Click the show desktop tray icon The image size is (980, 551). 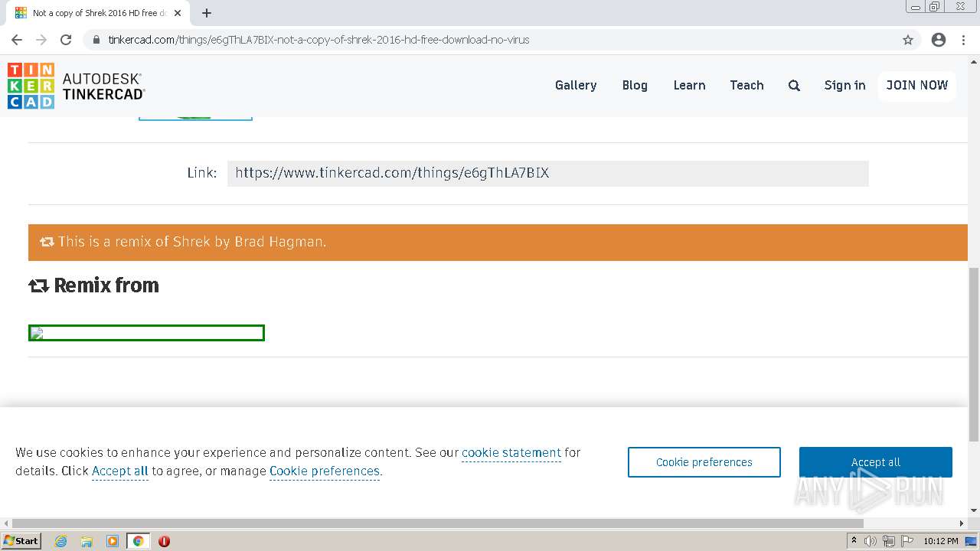971,541
